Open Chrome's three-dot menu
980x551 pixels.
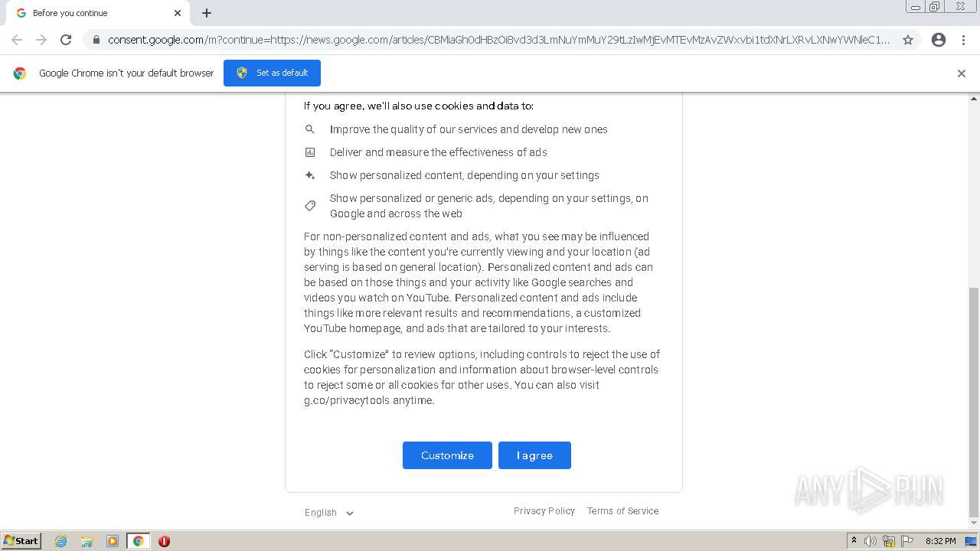point(963,40)
